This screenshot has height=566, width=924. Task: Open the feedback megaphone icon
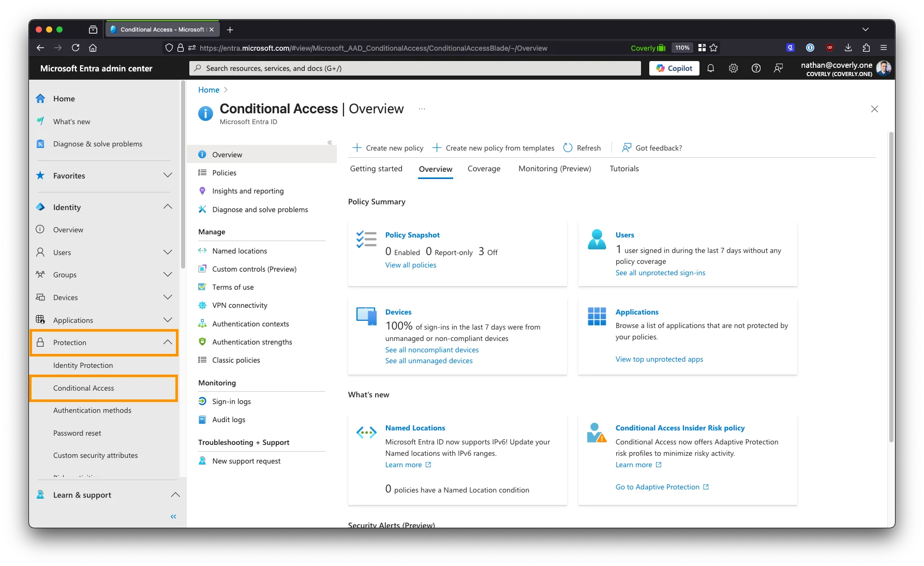779,68
